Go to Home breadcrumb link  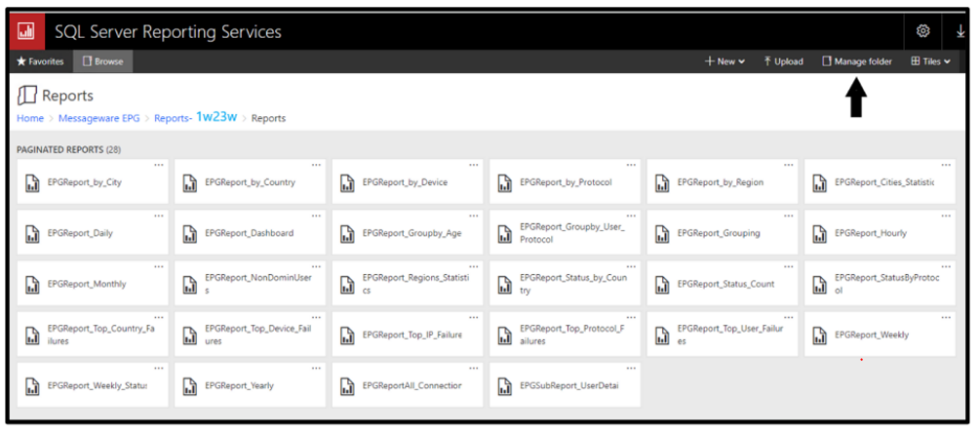30,118
